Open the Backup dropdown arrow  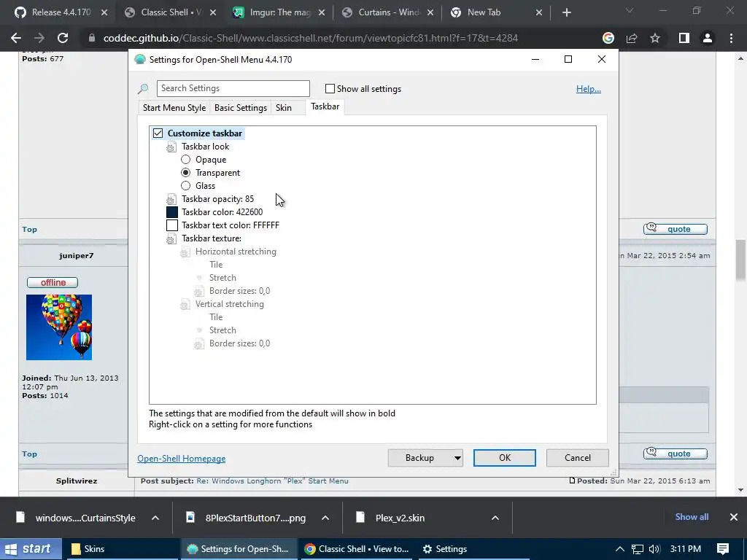pyautogui.click(x=457, y=458)
